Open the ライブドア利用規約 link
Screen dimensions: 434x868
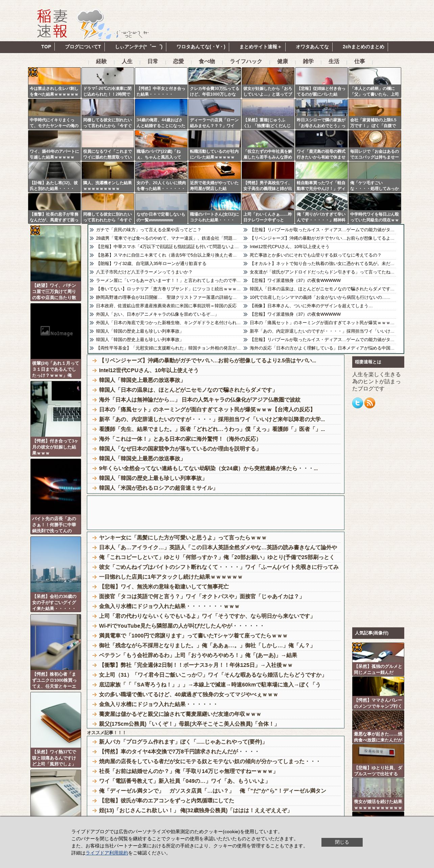[107, 853]
